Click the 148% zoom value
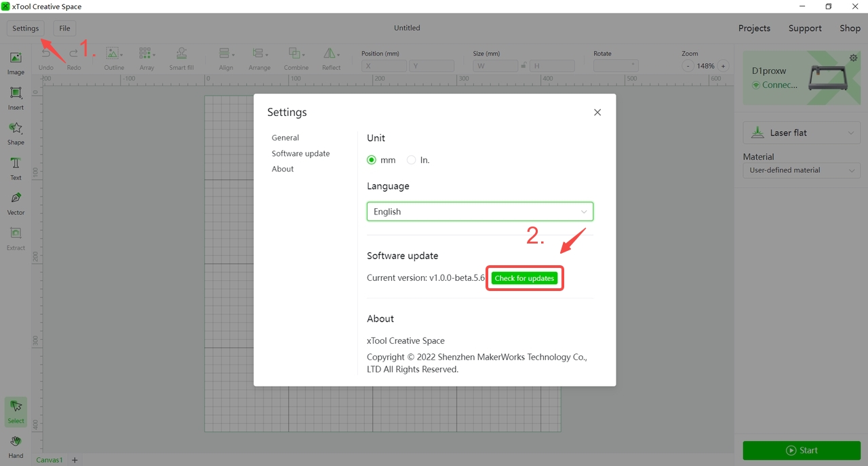The image size is (868, 466). point(705,66)
